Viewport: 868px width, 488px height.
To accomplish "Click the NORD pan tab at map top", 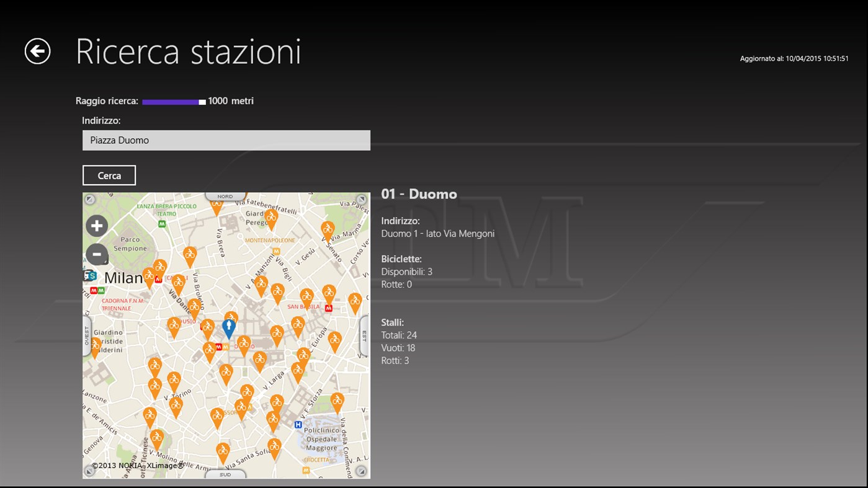I will click(225, 195).
